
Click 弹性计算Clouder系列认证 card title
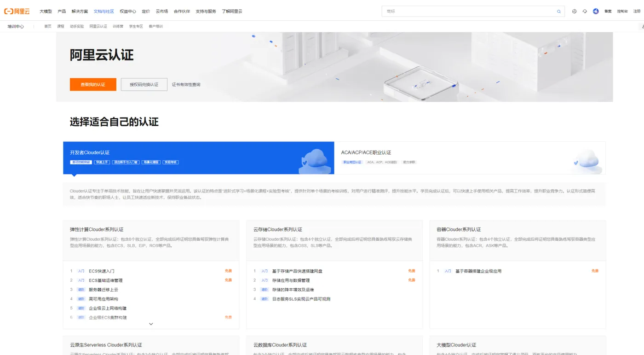[97, 229]
